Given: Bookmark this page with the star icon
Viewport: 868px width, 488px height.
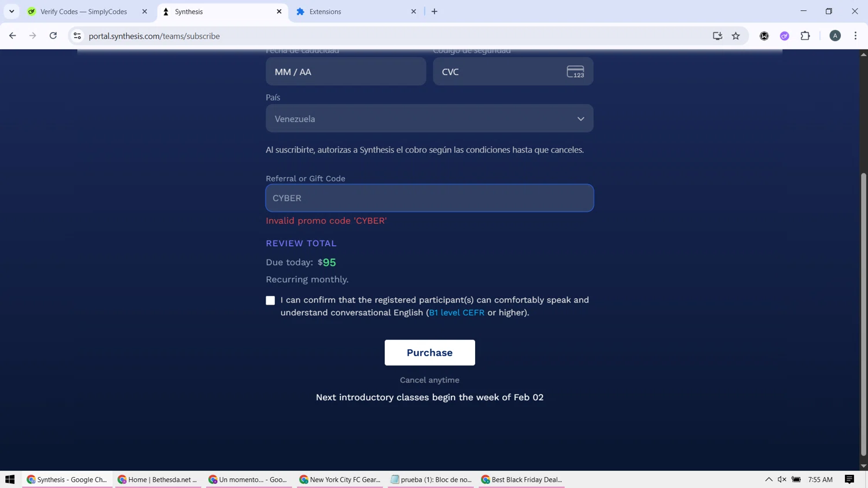Looking at the screenshot, I should 736,36.
